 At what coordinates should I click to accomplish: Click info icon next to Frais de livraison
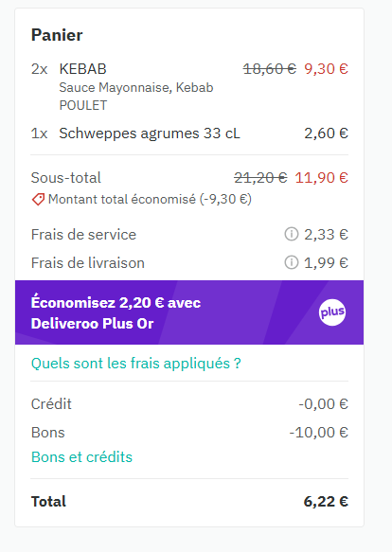[x=292, y=262]
